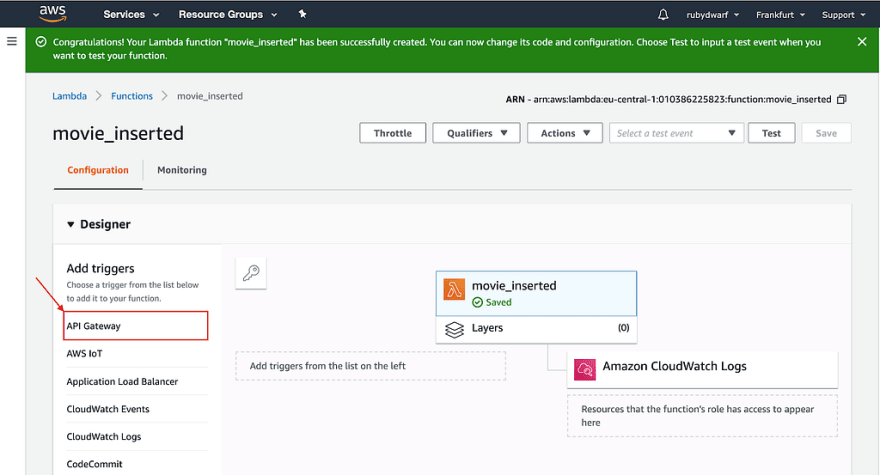Open the Services menu
The width and height of the screenshot is (880, 475).
click(131, 15)
